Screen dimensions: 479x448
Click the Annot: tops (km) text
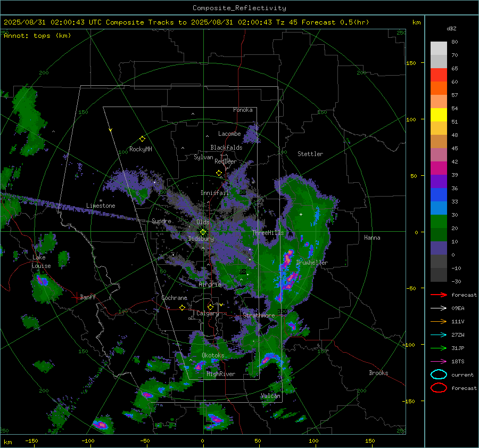pyautogui.click(x=37, y=36)
